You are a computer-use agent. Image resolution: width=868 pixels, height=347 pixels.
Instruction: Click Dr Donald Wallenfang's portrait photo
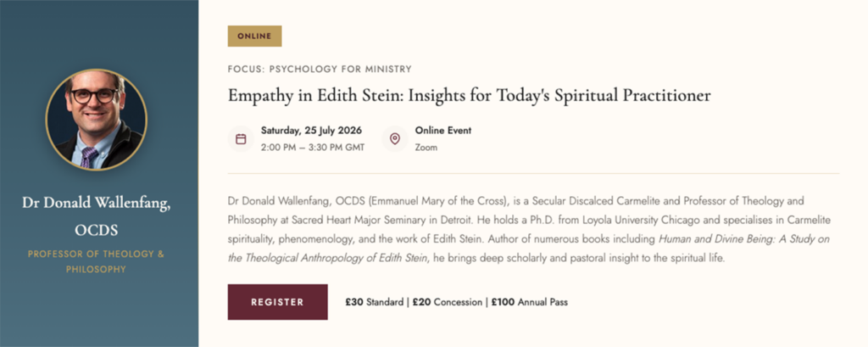click(x=96, y=119)
